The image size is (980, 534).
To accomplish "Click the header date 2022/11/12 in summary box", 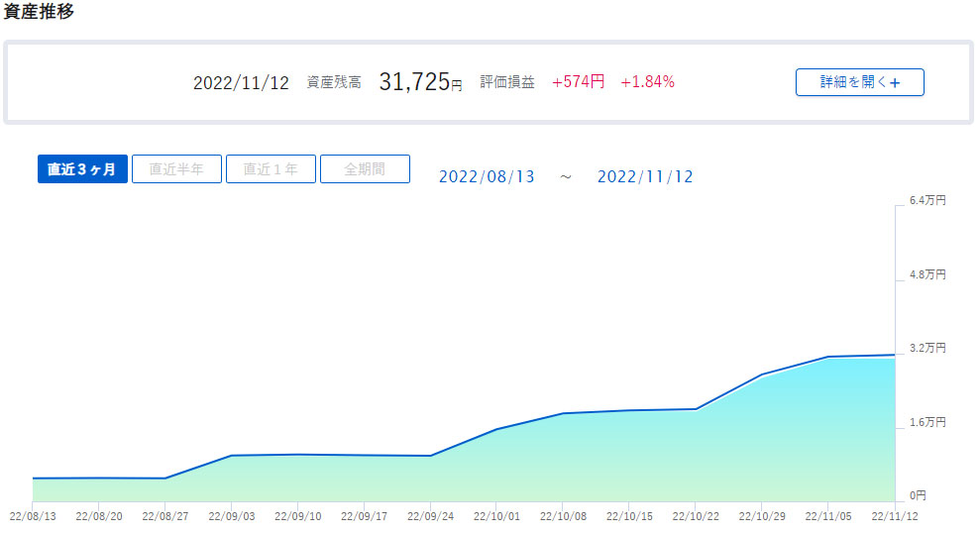I will pos(241,83).
